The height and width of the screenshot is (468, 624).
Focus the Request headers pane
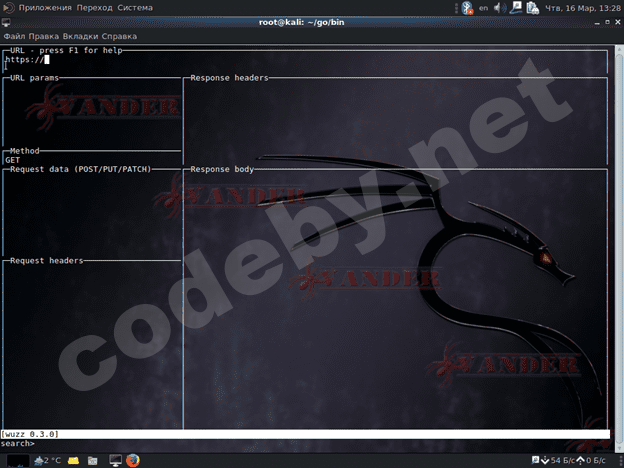click(x=92, y=345)
